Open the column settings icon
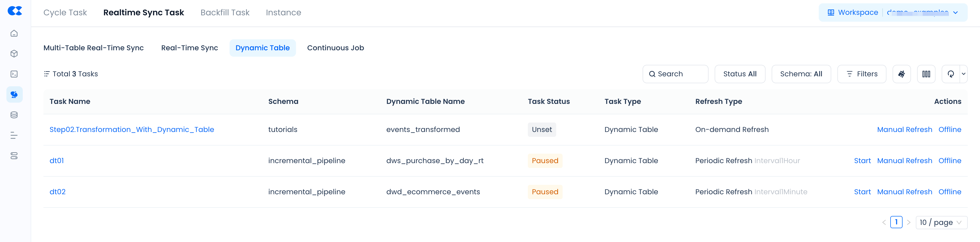 (926, 74)
